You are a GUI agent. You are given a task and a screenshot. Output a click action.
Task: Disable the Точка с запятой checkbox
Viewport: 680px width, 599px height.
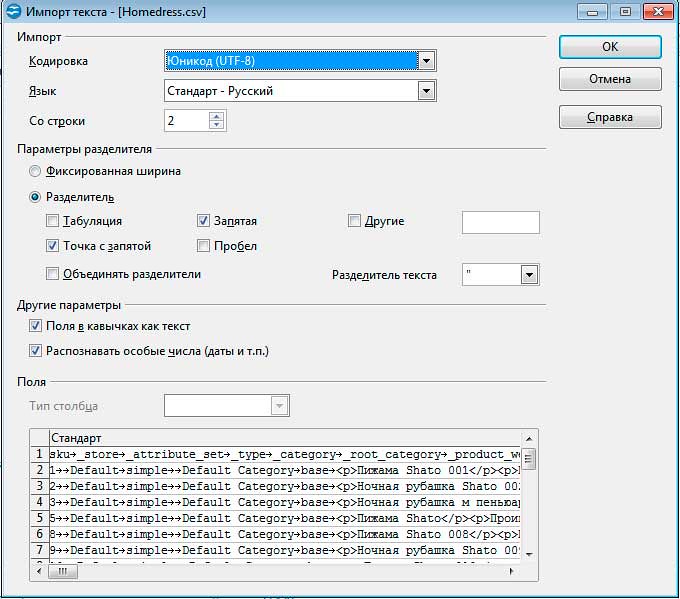coord(53,246)
